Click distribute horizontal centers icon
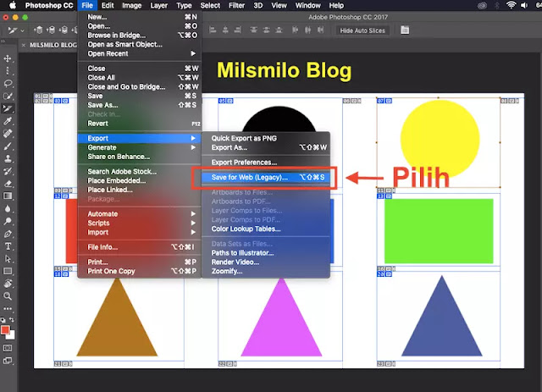This screenshot has width=542, height=392. pos(307,30)
